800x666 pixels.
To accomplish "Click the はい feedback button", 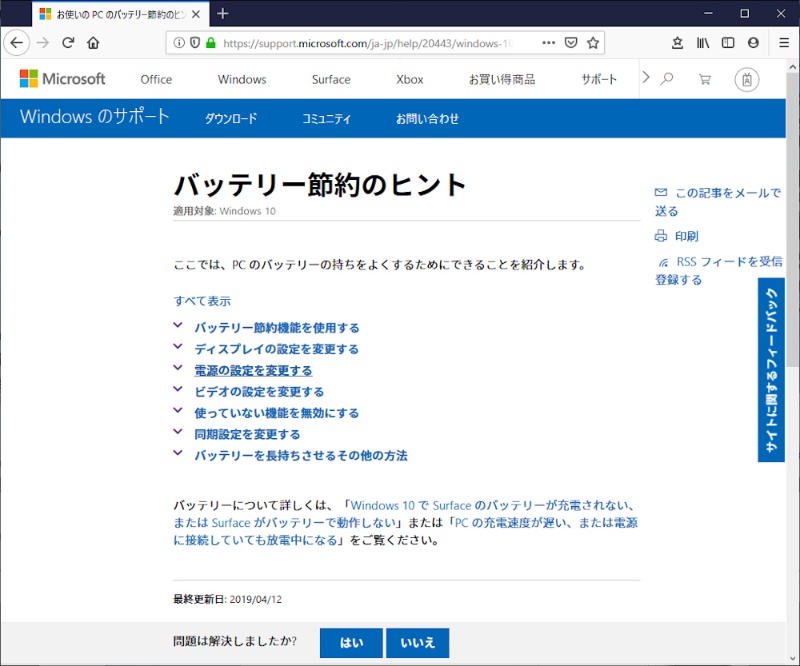I will (351, 643).
